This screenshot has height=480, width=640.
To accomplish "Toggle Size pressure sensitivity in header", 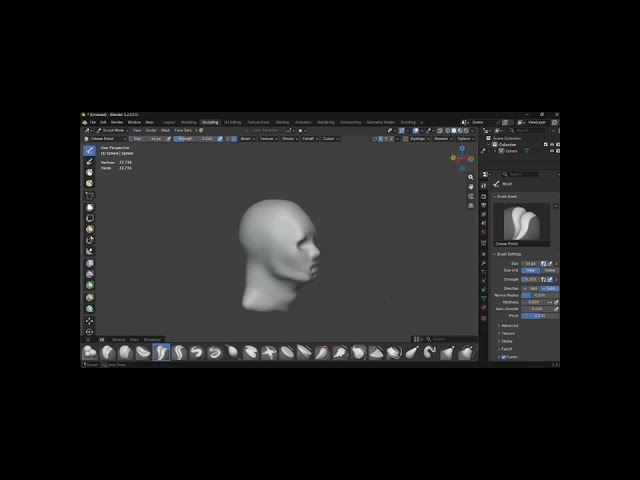I will pos(168,139).
